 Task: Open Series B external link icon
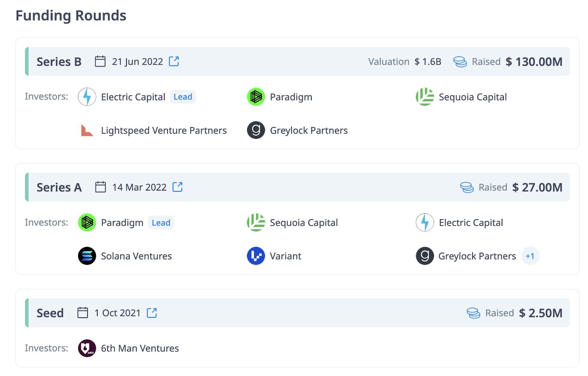pos(174,61)
